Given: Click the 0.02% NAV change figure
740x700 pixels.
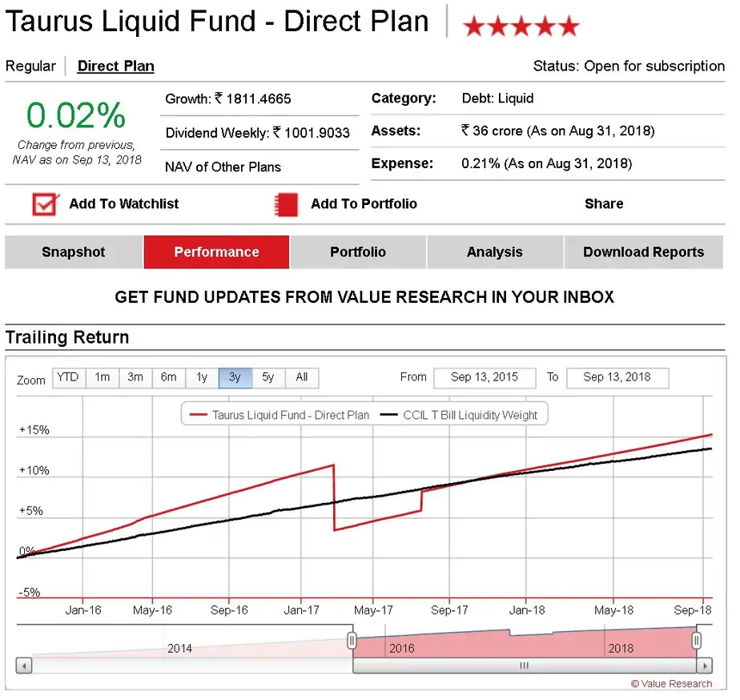Looking at the screenshot, I should click(x=76, y=115).
